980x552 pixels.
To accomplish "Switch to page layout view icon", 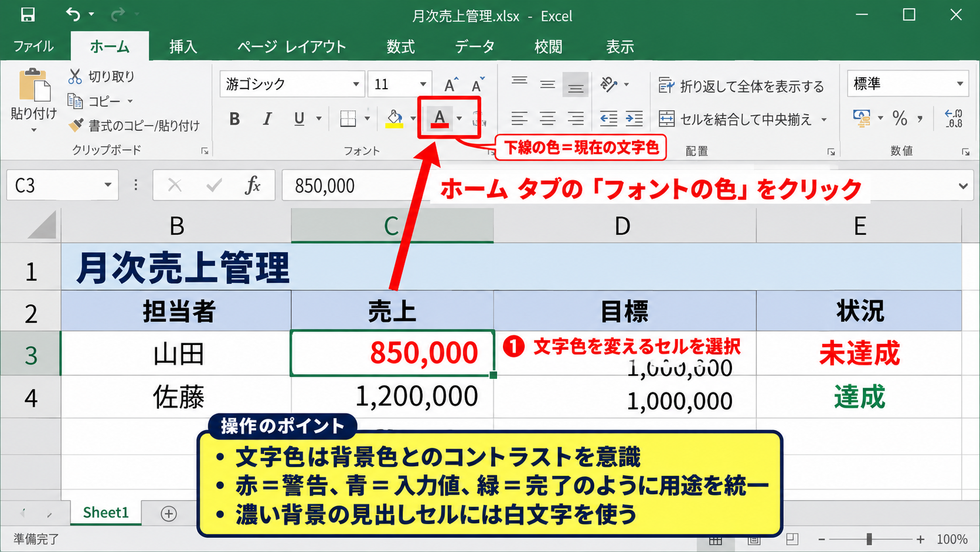I will (x=754, y=539).
